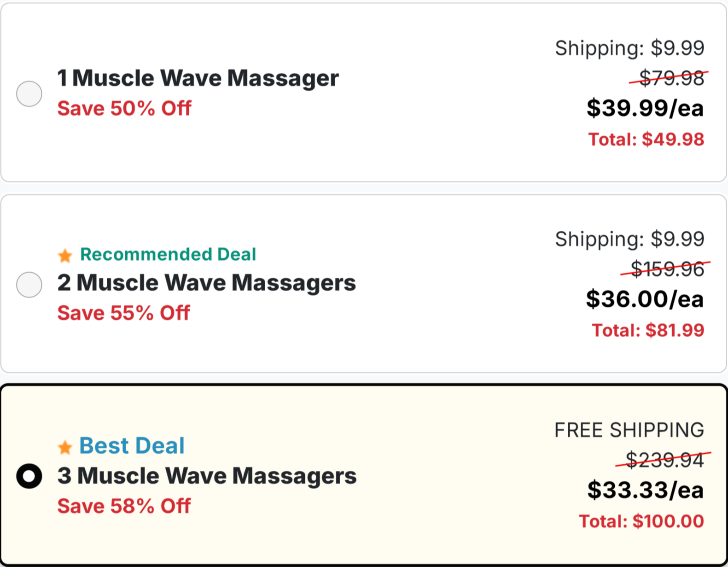Click the $39.99/ea price
728x567 pixels.
tap(645, 108)
